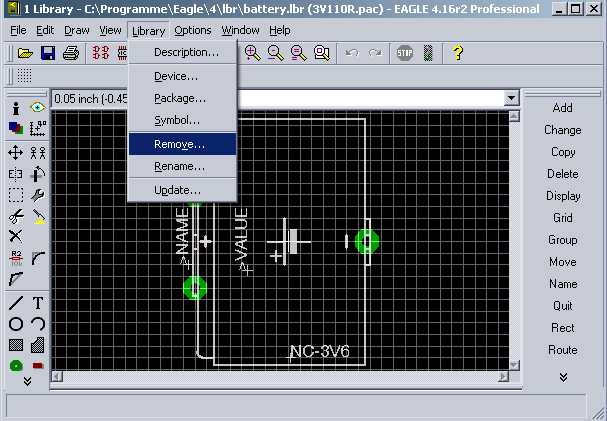Choose Update... in the Library menu

click(182, 190)
